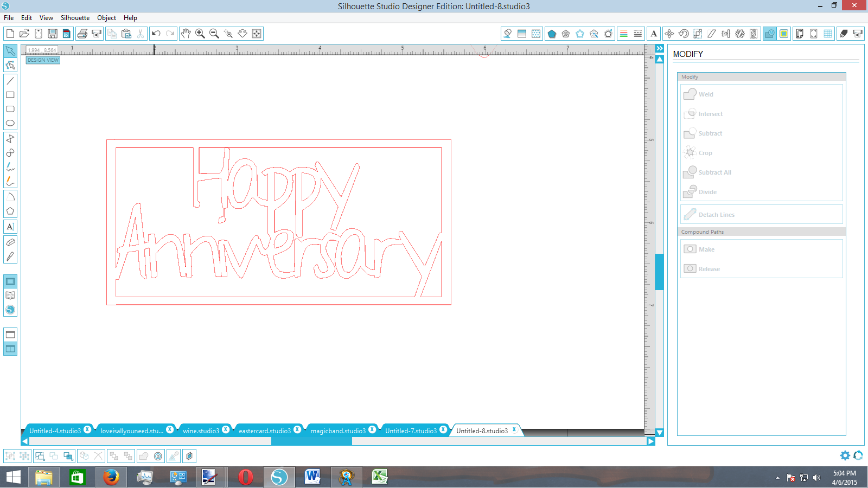The height and width of the screenshot is (488, 868).
Task: Select the Draw a Rectangle tool
Action: point(10,95)
